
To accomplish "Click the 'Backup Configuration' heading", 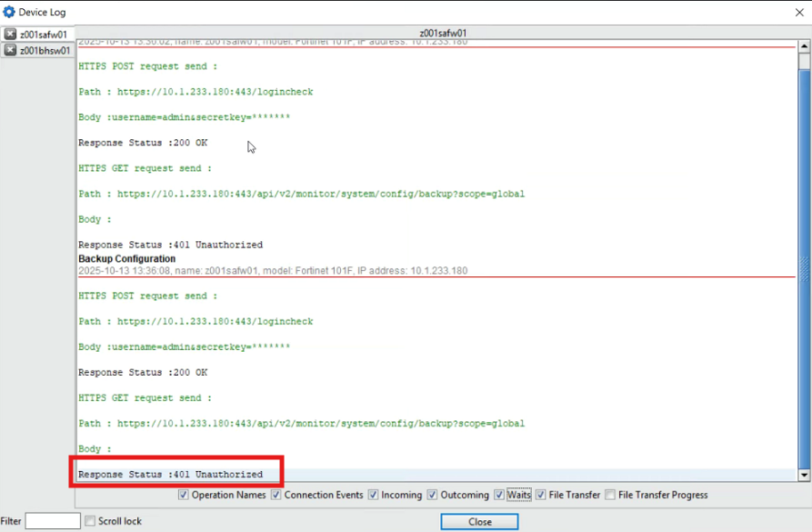I will [127, 258].
